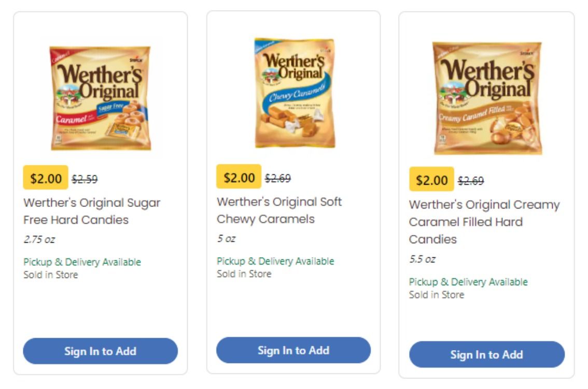Open Werther's Creamy Caramel Filled Hard Candies title
Viewport: 588px width, 389px height.
pyautogui.click(x=484, y=222)
